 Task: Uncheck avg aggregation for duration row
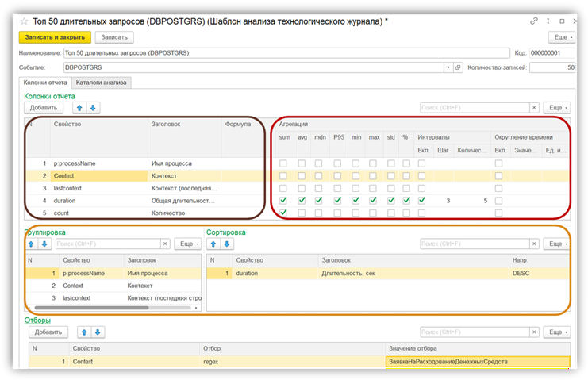click(302, 201)
